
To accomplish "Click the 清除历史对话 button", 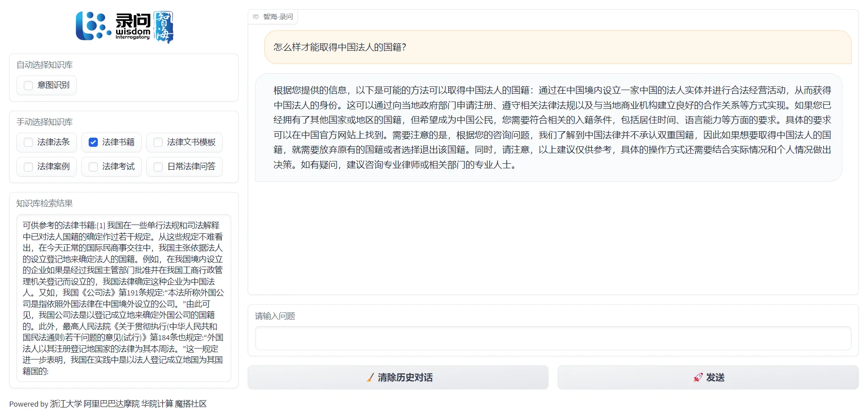I will pos(398,377).
